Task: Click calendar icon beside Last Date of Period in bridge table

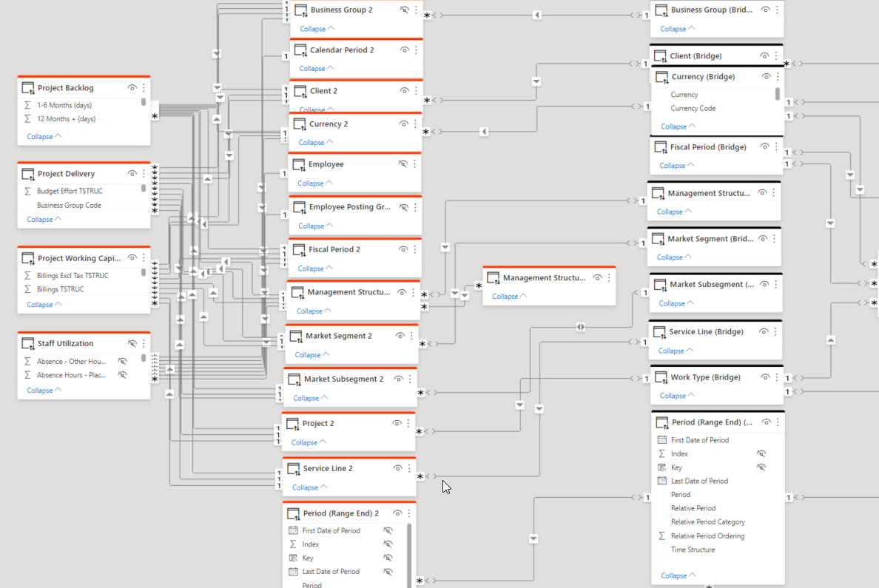Action: coord(662,481)
